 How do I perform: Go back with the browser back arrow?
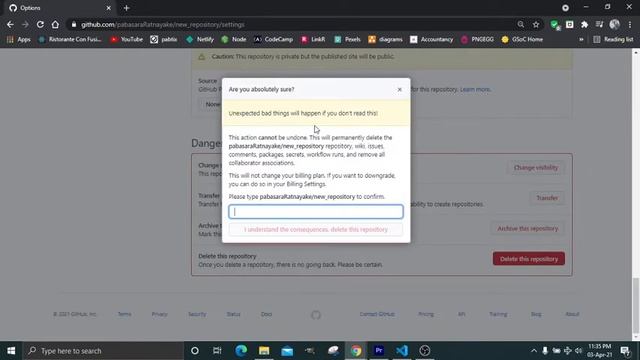10,24
